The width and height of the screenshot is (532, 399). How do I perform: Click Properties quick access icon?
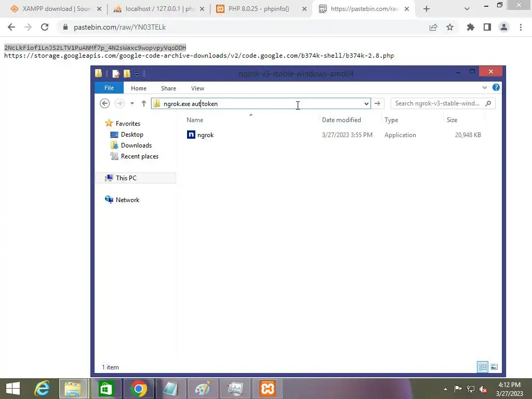pos(116,74)
